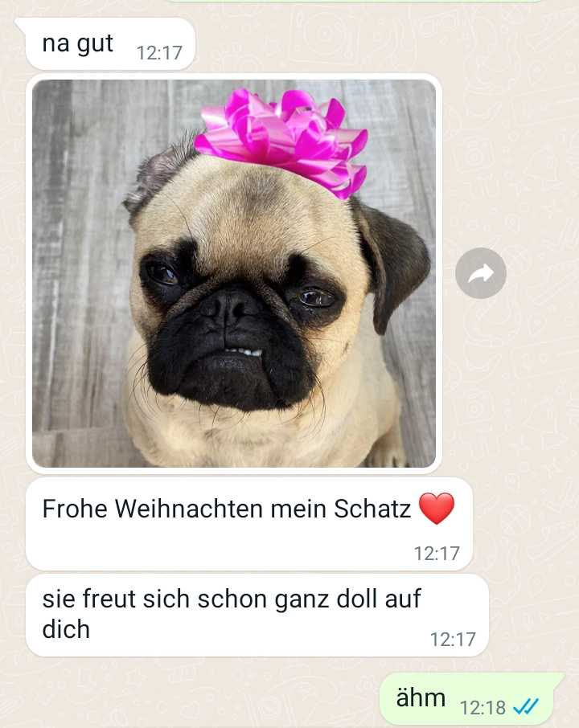Click the pink gift bow on the pug's head
The height and width of the screenshot is (728, 579).
[x=283, y=139]
